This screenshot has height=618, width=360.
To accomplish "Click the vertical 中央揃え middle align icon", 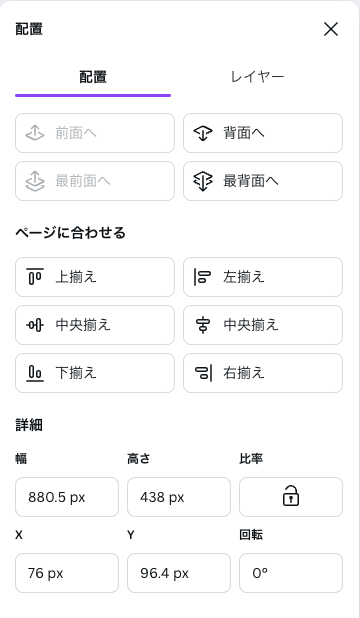I will (35, 325).
